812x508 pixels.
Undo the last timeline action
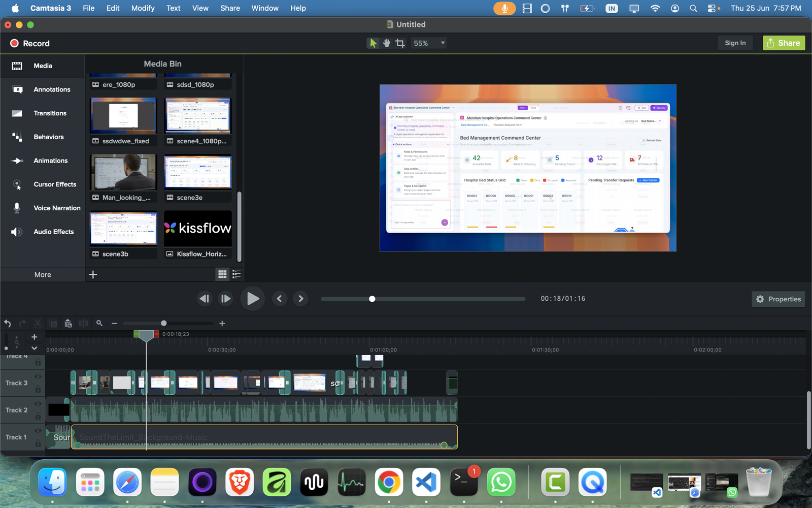[x=8, y=324]
